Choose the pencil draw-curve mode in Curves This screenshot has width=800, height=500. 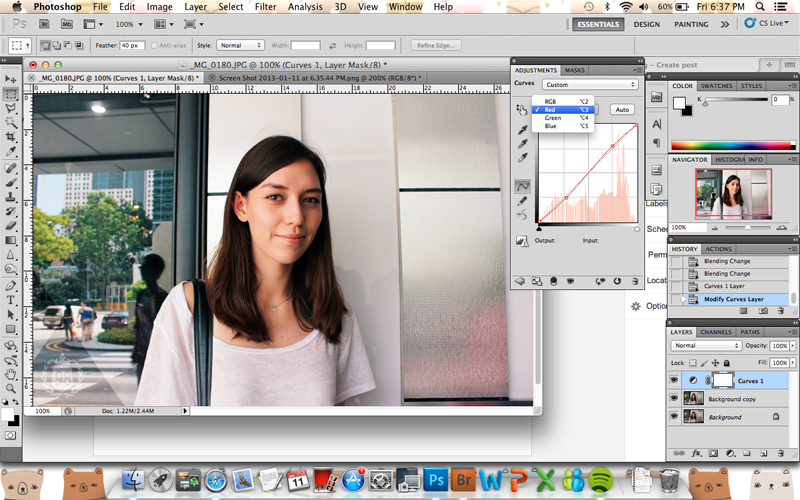(522, 201)
